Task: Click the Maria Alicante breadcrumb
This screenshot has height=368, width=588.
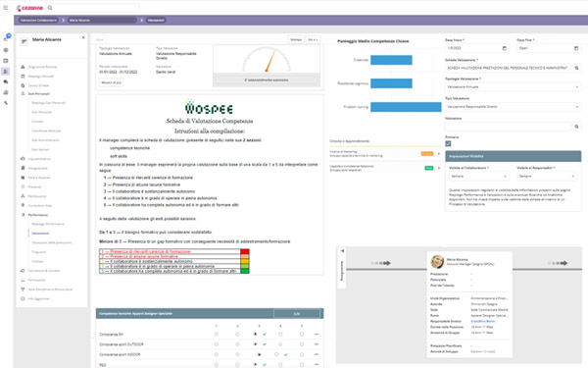Action: [102, 21]
